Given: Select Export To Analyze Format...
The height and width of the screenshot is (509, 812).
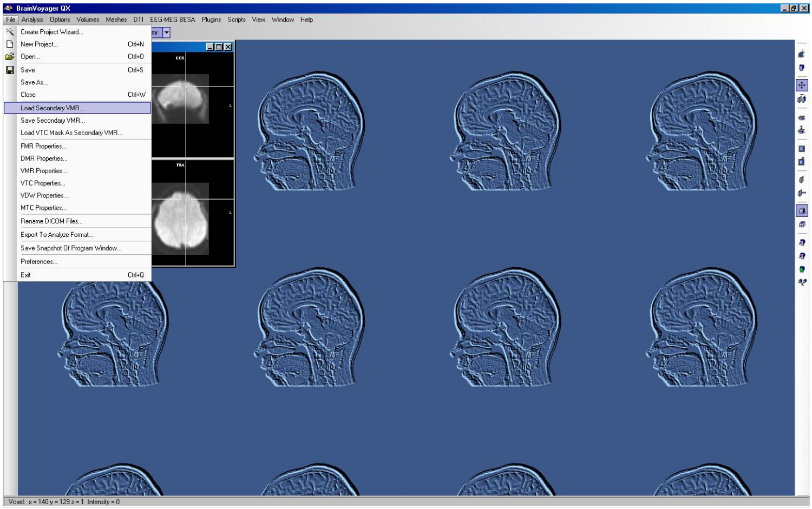Looking at the screenshot, I should pos(77,235).
